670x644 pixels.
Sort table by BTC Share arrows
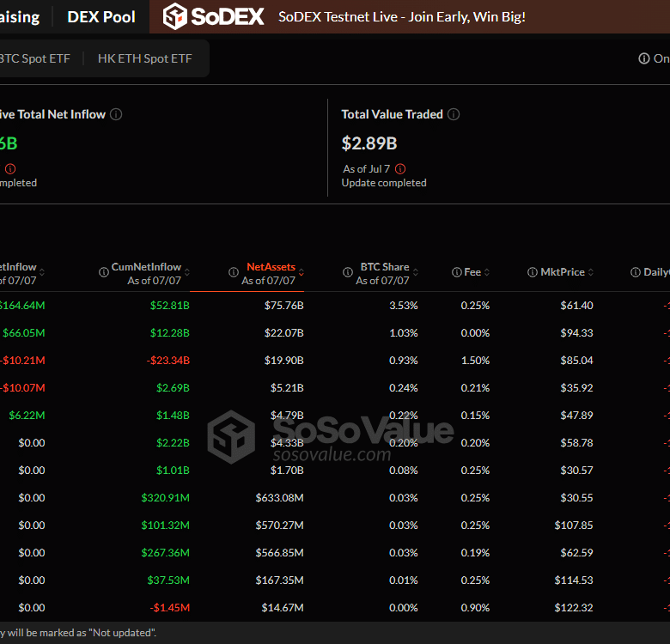(x=416, y=272)
